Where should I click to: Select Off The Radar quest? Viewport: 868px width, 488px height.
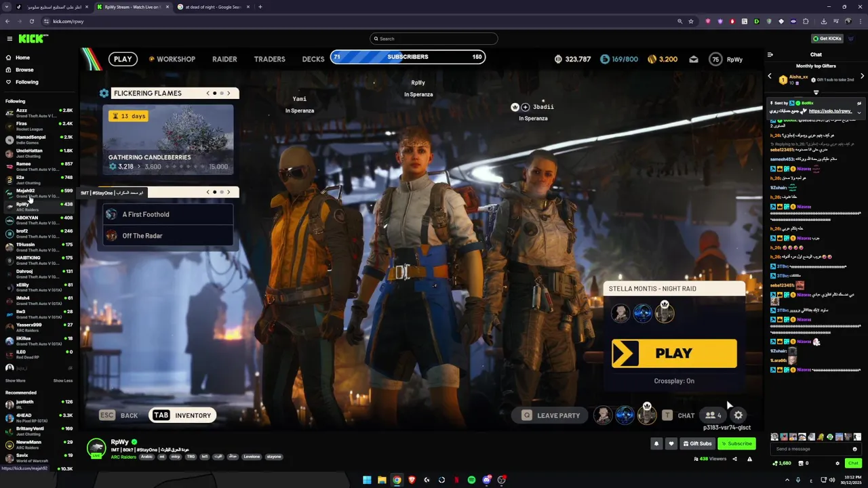point(168,236)
